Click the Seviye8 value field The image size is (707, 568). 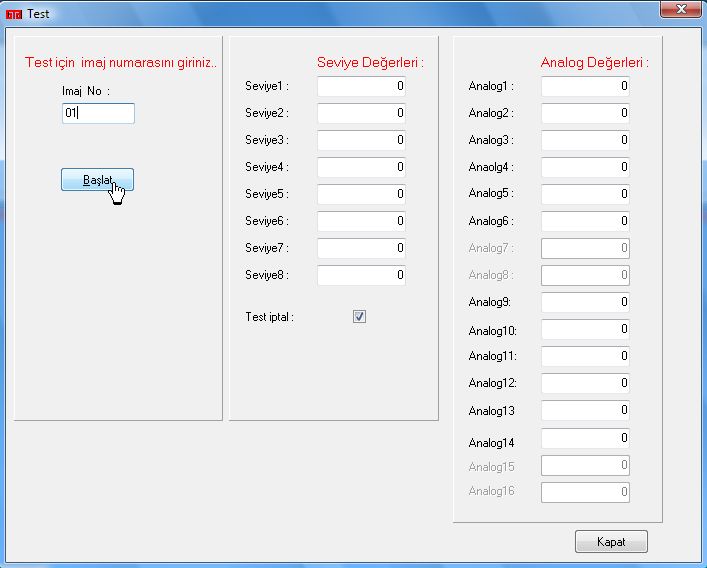(x=361, y=275)
